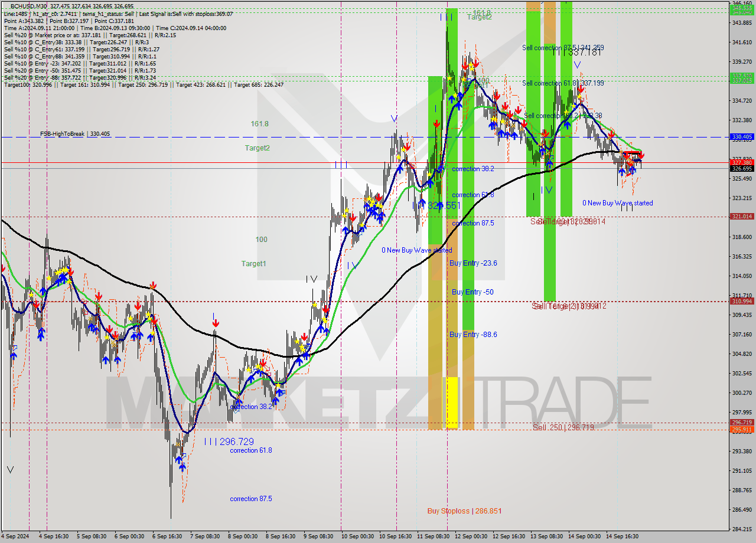The width and height of the screenshot is (756, 543).
Task: Select the 'Line:1485' indicator status line
Action: 118,14
